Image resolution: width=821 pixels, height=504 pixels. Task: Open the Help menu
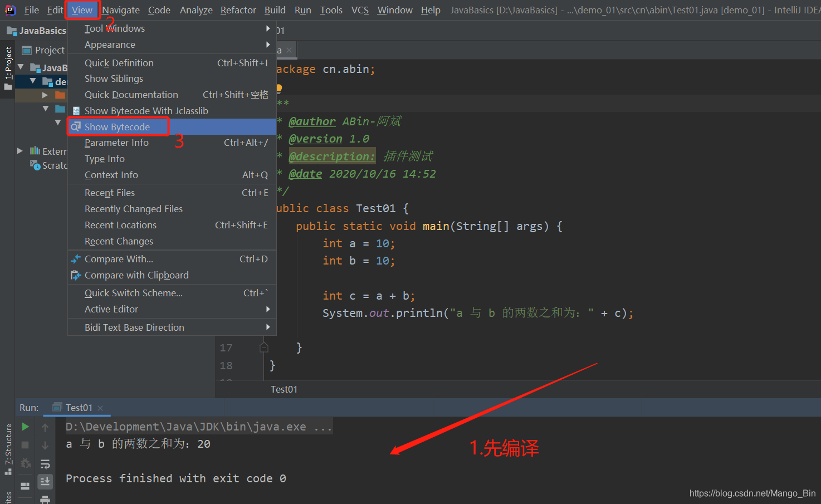(431, 10)
